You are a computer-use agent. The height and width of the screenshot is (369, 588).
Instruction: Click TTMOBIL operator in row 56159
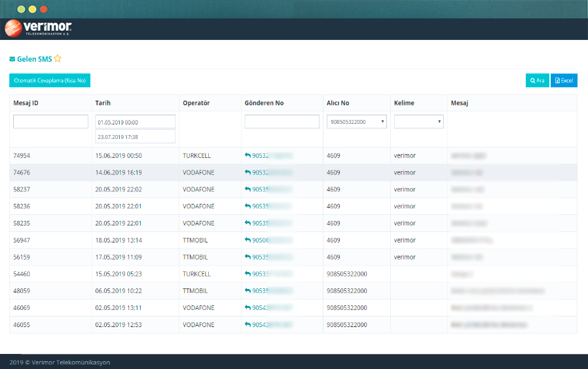(x=195, y=257)
